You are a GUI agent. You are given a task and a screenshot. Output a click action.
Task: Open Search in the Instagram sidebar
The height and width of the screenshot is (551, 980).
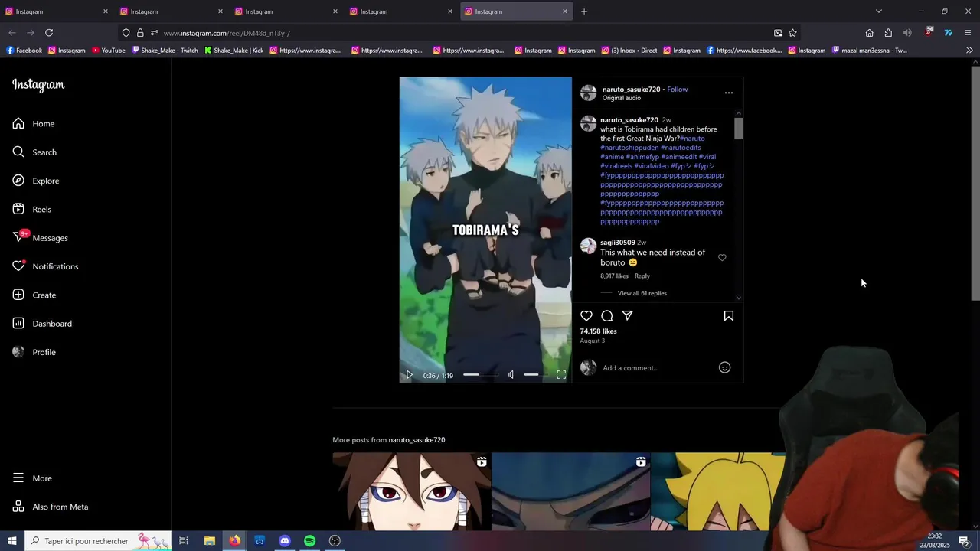pyautogui.click(x=34, y=152)
